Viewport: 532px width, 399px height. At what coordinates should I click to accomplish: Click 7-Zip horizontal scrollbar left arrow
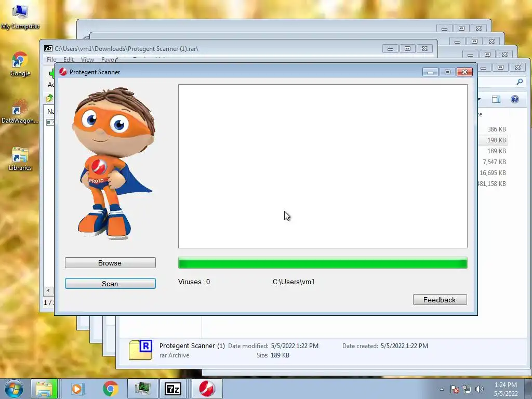point(48,290)
